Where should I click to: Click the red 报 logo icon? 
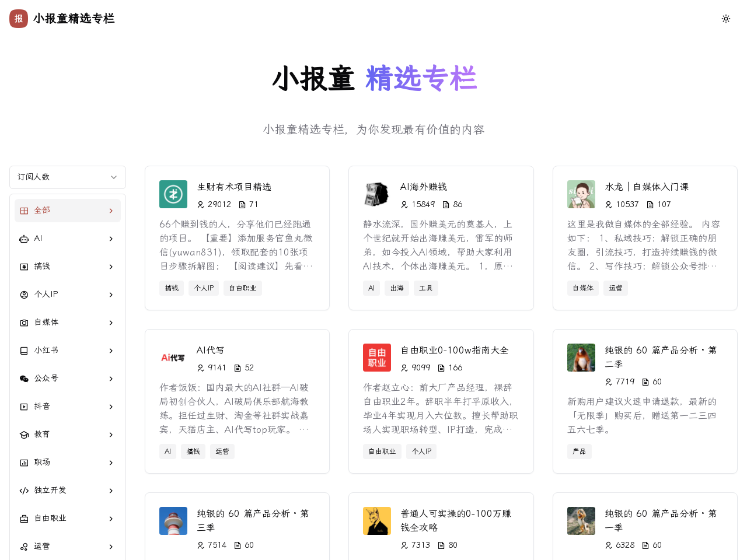19,19
